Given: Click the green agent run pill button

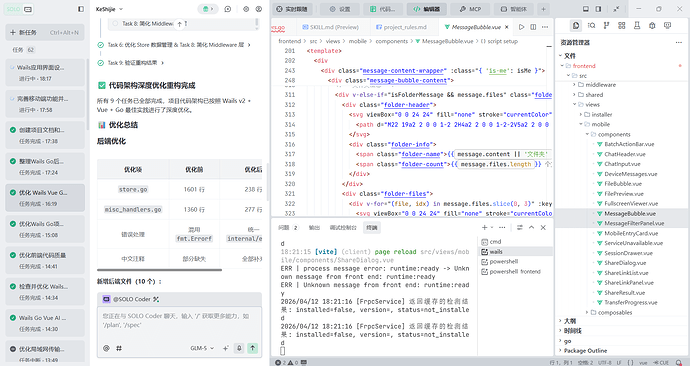Looking at the screenshot, I should 207,9.
